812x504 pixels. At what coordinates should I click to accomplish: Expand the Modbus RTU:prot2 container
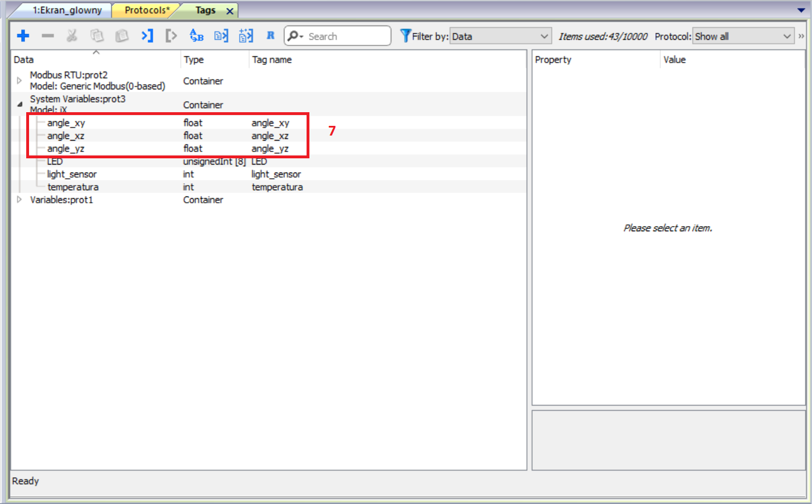[x=19, y=80]
